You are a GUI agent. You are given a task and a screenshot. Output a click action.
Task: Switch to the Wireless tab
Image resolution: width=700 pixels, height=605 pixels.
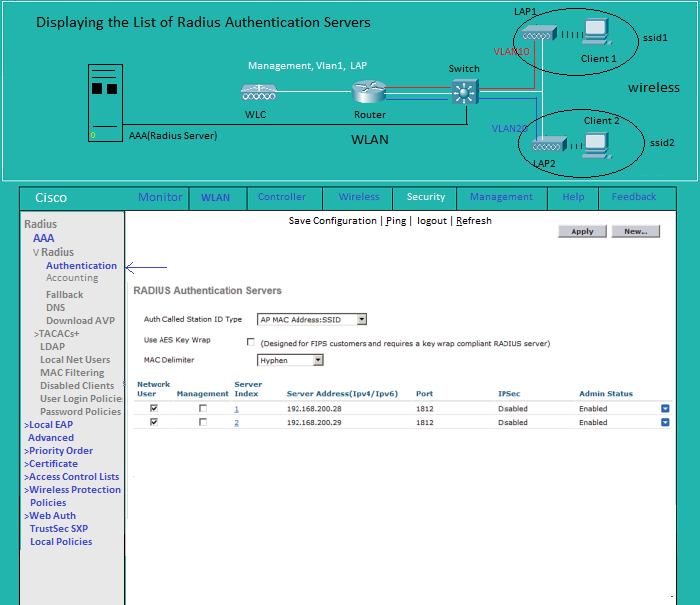coord(359,197)
